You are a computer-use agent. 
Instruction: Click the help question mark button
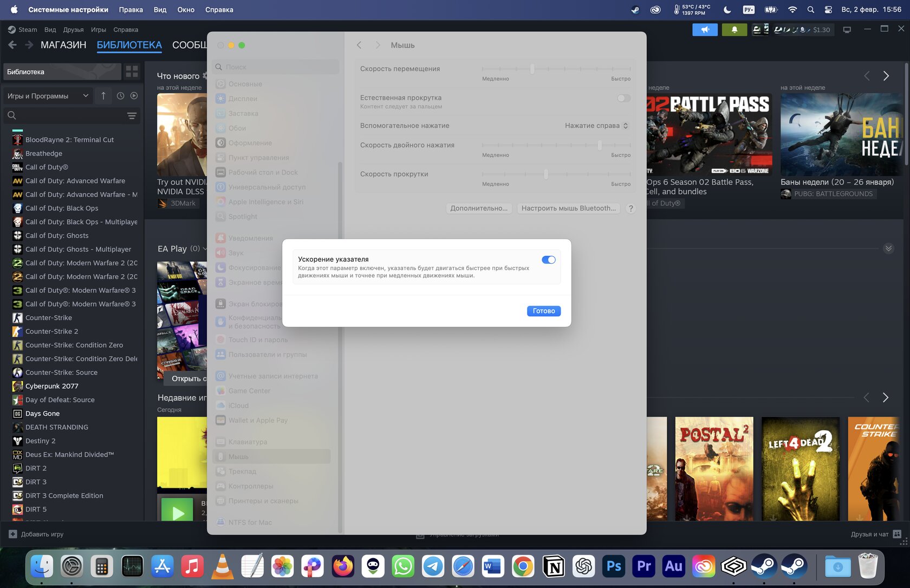click(x=630, y=208)
